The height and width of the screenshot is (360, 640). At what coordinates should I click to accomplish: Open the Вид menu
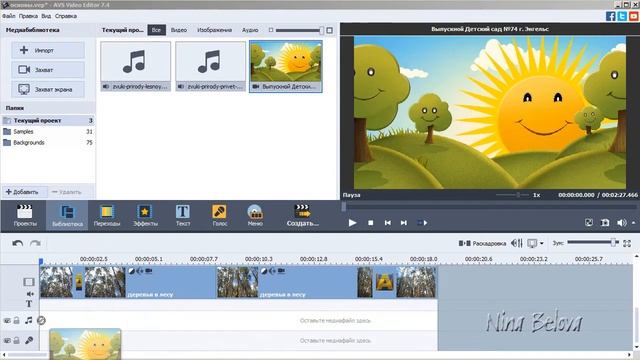point(46,16)
